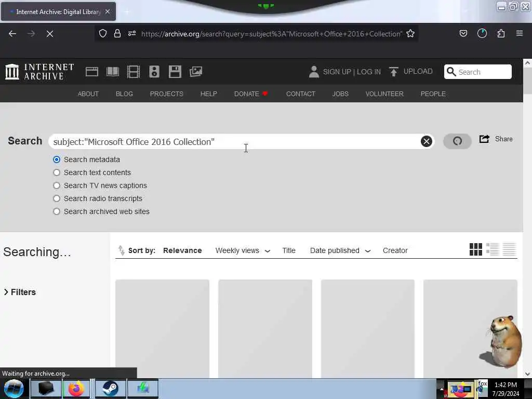Screen dimensions: 532x399
Task: Focus the Firefox address bar URL
Action: click(x=271, y=34)
